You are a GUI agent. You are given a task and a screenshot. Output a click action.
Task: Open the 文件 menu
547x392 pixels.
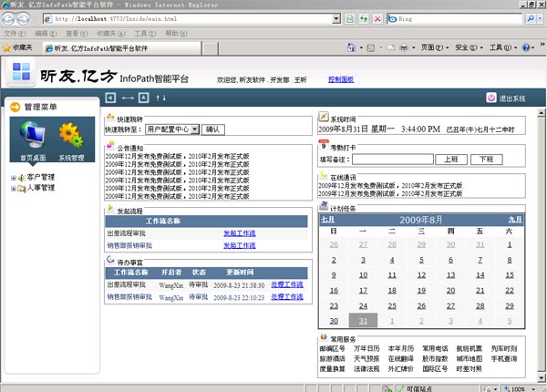[15, 34]
